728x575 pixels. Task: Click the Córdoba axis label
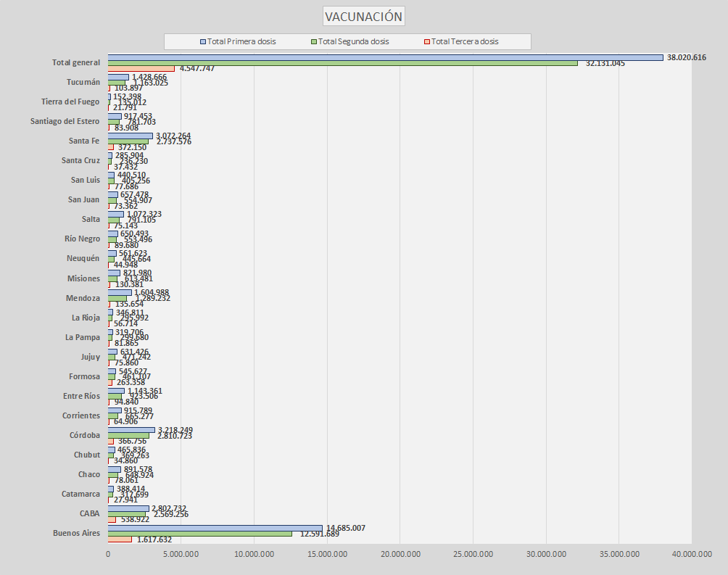(85, 435)
